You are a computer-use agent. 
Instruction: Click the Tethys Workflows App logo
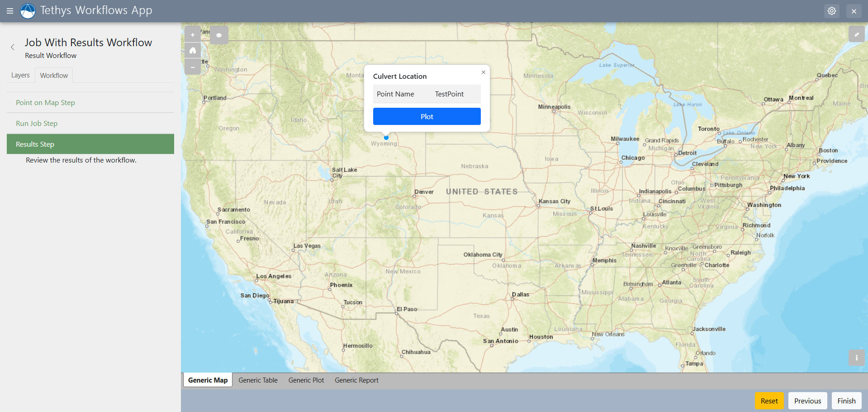point(27,11)
